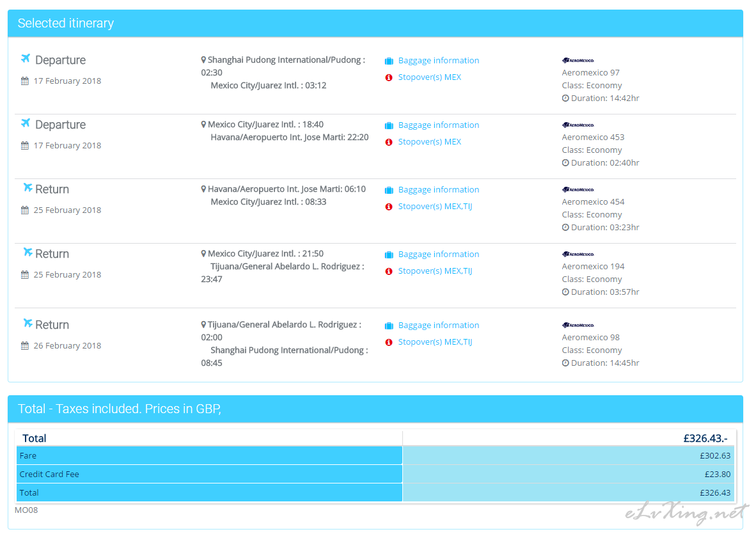
Task: Click map pin beside Mexico City 21:50
Action: tap(203, 254)
